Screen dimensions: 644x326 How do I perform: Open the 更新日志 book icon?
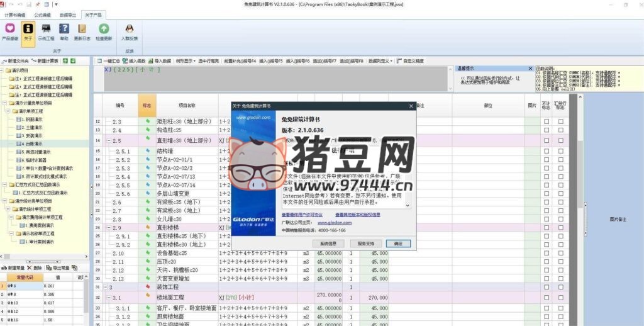[x=82, y=28]
